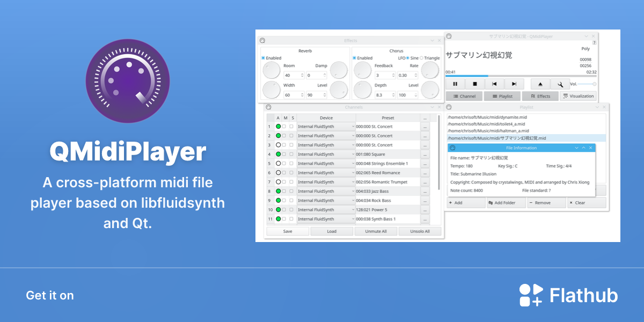The width and height of the screenshot is (644, 322).
Task: Toggle the FX Effects panel button
Action: [540, 96]
